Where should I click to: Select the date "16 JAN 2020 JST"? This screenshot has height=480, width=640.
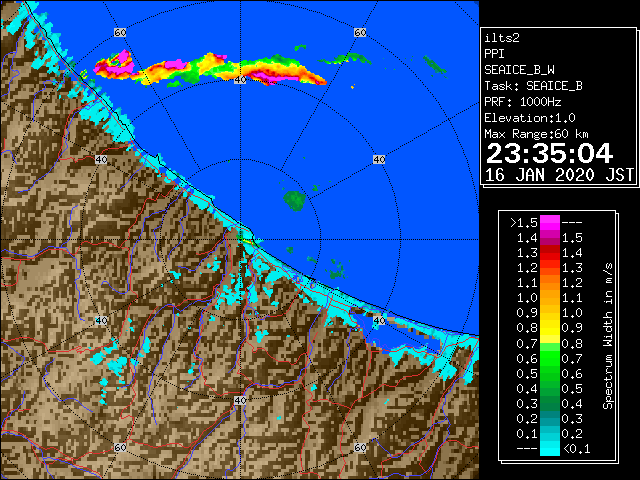(x=559, y=175)
